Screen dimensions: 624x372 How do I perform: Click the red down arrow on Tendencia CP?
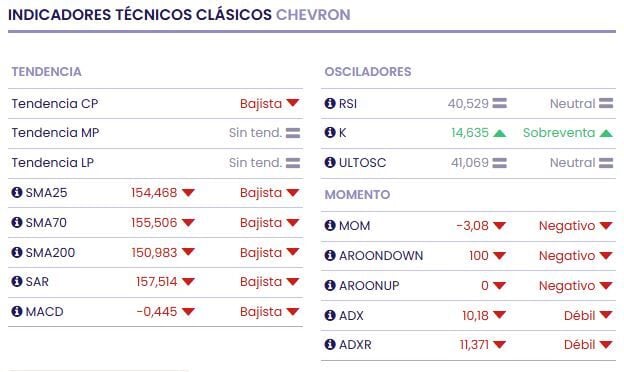click(x=292, y=103)
